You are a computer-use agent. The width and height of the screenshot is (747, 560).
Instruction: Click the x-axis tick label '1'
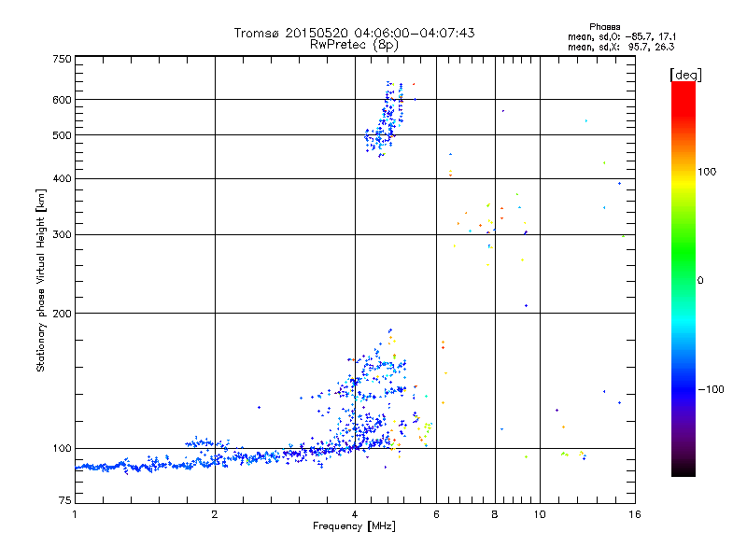[x=75, y=514]
